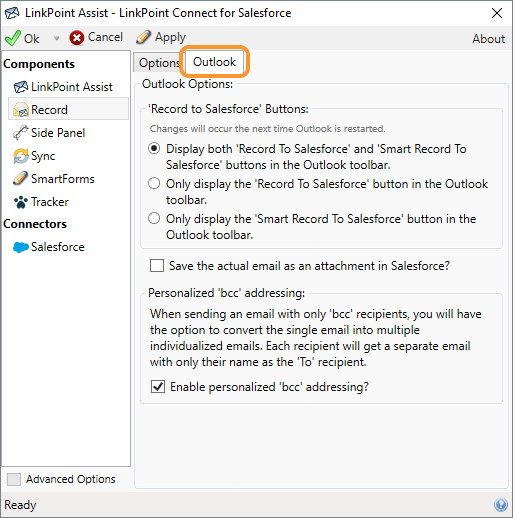Disable personalized 'bcc' addressing checkbox
The image size is (513, 518).
(158, 387)
